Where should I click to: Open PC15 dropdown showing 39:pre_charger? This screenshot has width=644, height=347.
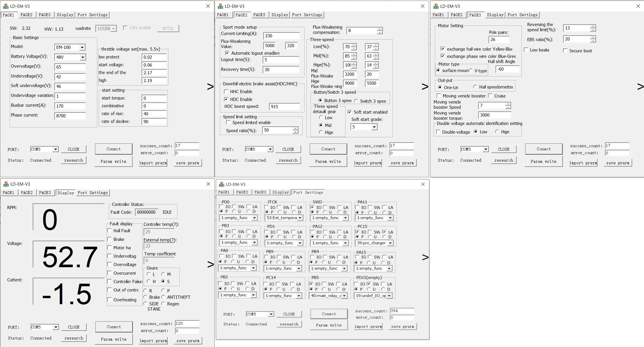[x=390, y=243]
